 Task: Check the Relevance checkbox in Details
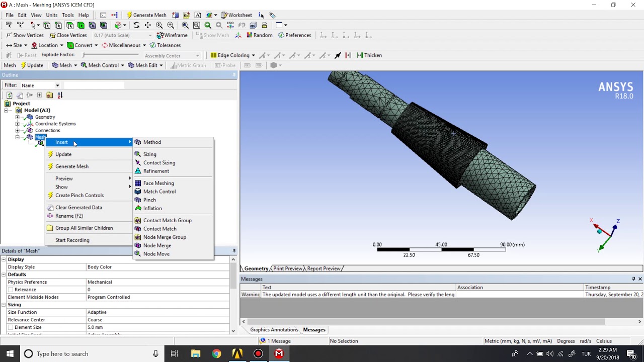10,290
